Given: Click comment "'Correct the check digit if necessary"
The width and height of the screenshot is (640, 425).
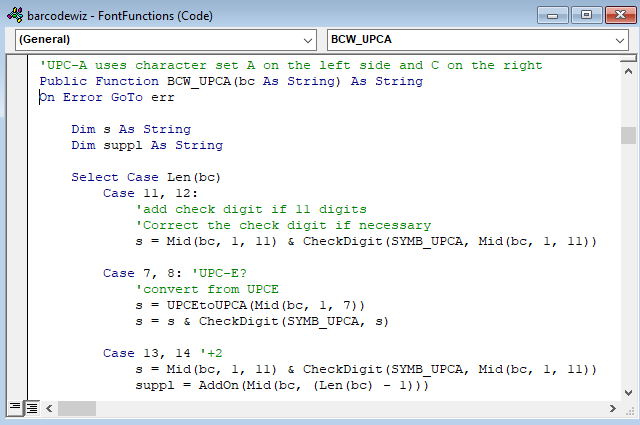Looking at the screenshot, I should pos(283,225).
